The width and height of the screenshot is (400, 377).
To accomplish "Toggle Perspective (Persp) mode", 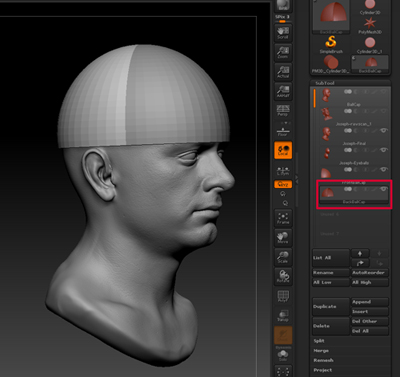I will click(283, 111).
